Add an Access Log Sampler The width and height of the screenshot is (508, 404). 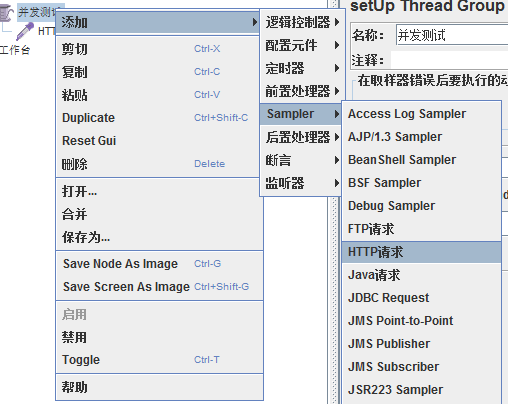[422, 114]
